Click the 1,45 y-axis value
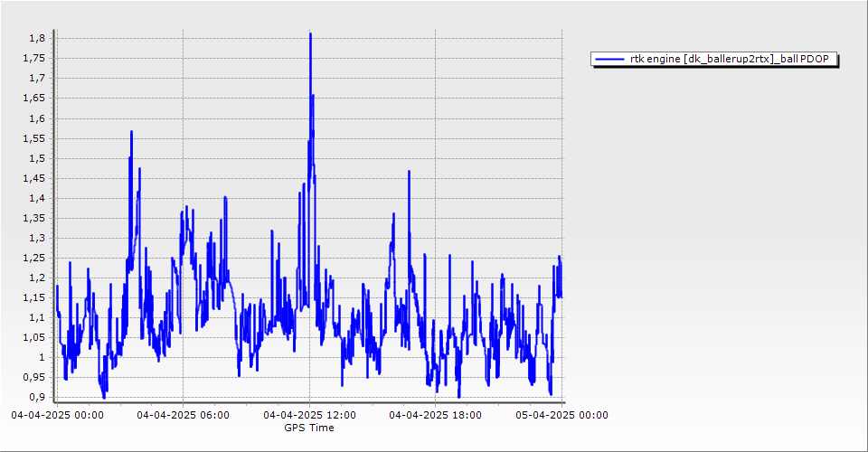 click(x=33, y=178)
